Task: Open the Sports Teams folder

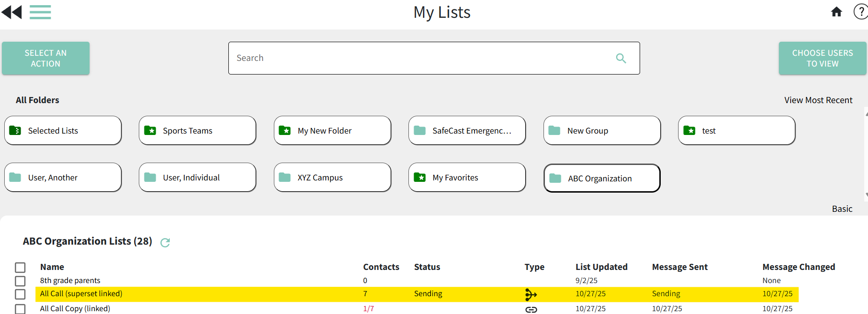Action: point(197,130)
